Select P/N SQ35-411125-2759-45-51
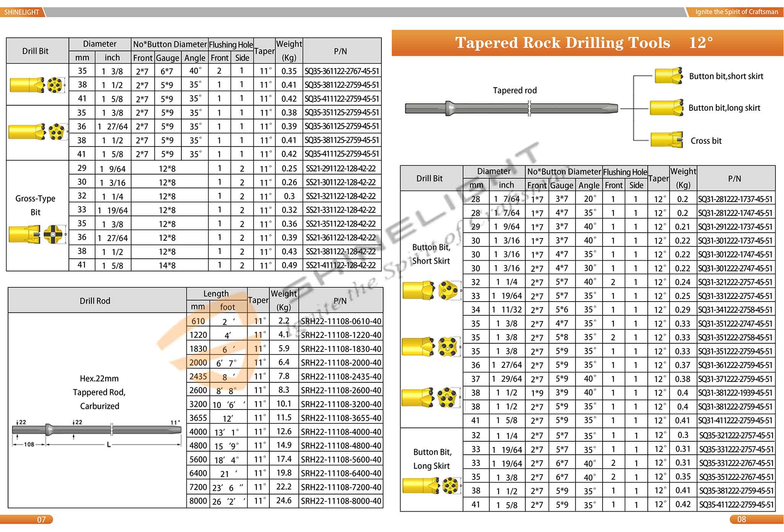The width and height of the screenshot is (784, 532). pyautogui.click(x=342, y=154)
